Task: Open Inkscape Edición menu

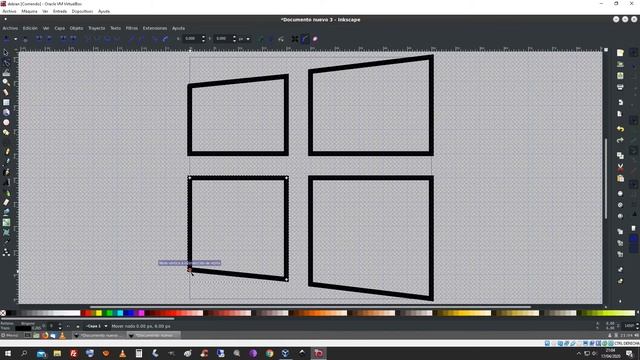Action: [x=30, y=28]
